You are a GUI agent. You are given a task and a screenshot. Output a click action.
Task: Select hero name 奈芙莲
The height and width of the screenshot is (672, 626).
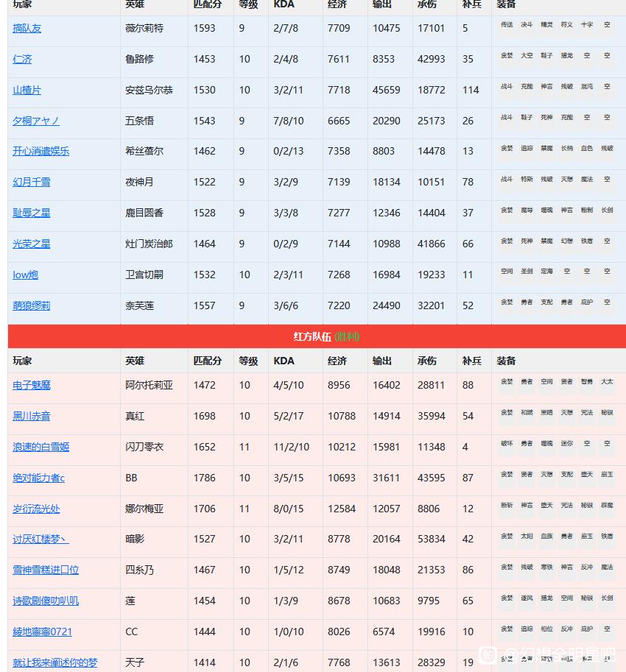(140, 305)
